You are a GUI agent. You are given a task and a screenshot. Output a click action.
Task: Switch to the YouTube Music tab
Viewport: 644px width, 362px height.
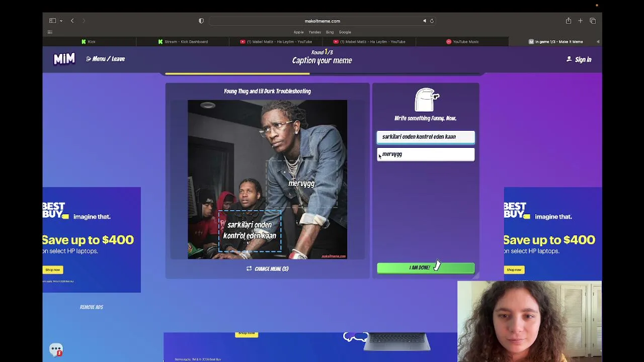coord(462,42)
